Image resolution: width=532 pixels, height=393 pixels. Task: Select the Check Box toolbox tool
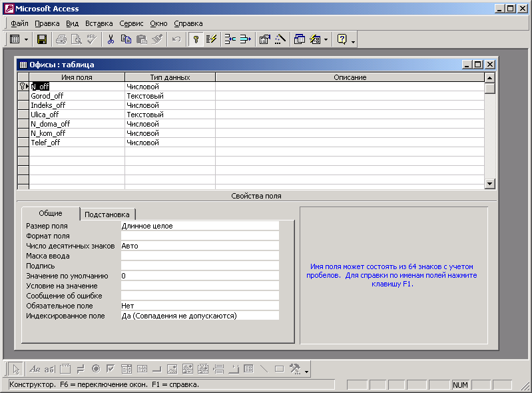coord(111,369)
